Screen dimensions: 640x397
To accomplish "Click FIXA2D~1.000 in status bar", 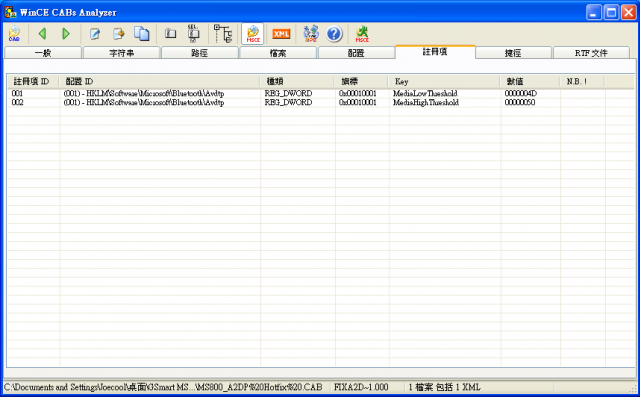I will 361,387.
